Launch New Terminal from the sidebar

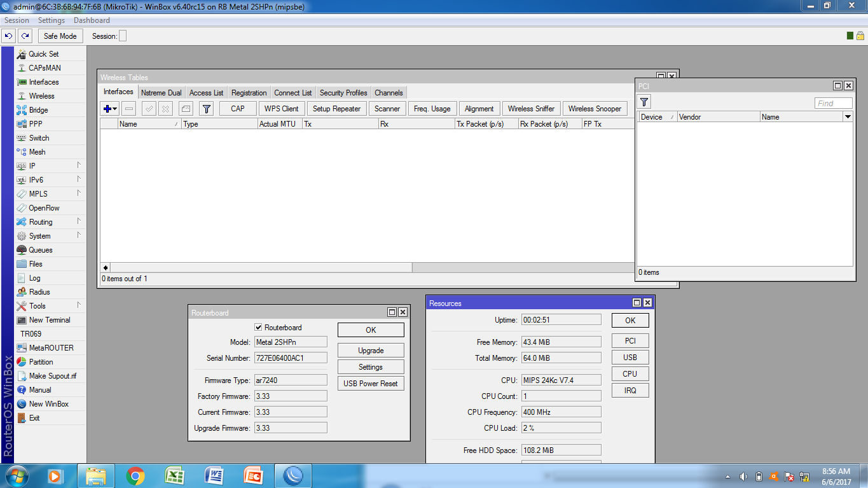click(x=50, y=320)
